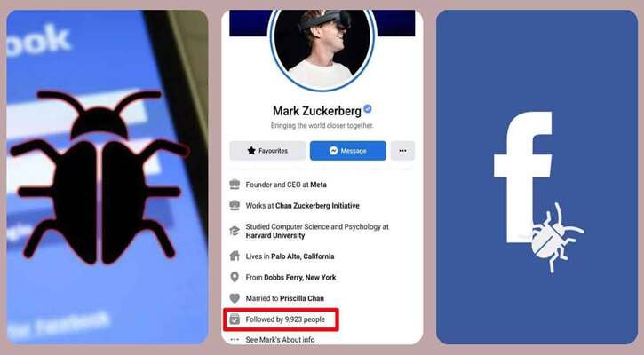Screen dimensions: 644x355
Task: Click the heart icon beside Married to
Action: (x=235, y=298)
